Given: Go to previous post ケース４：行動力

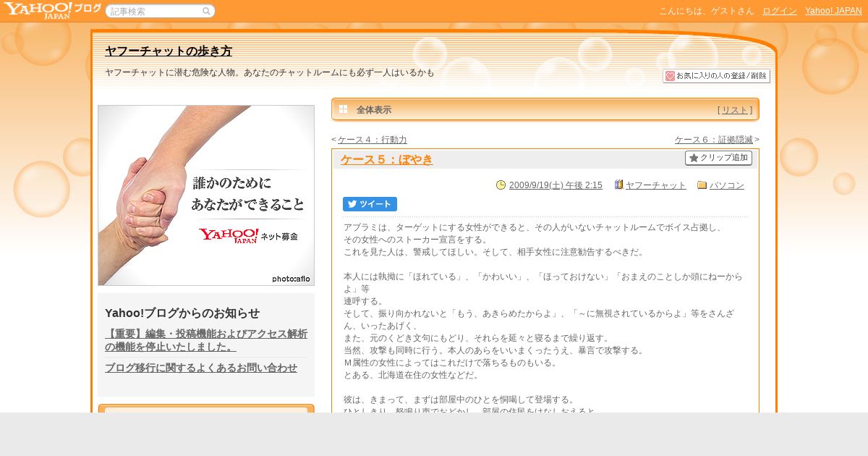Looking at the screenshot, I should click(373, 140).
